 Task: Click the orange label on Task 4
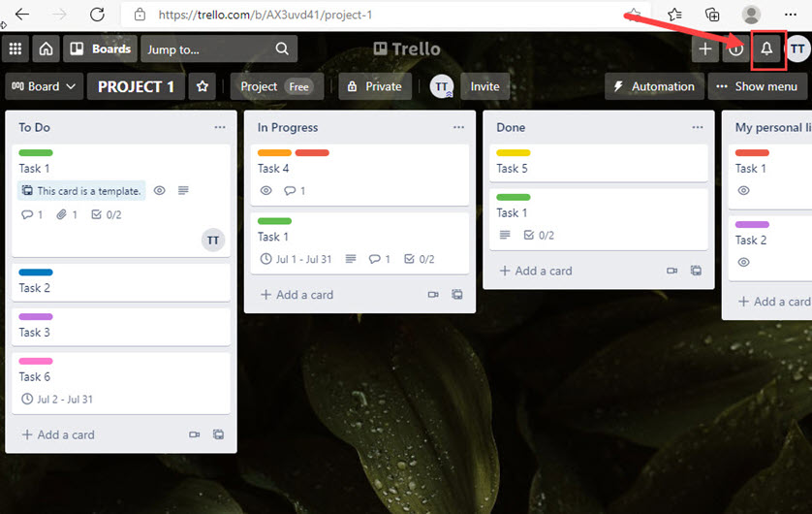pos(274,153)
